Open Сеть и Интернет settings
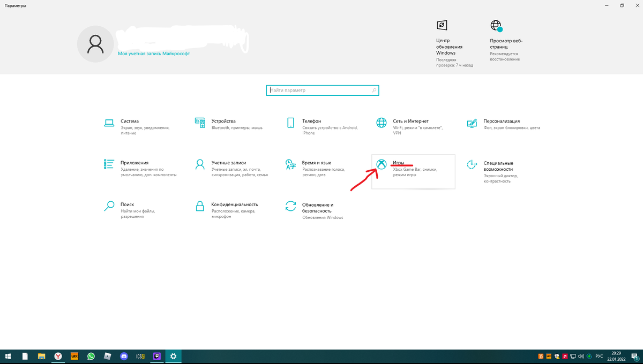643x364 pixels. click(413, 127)
